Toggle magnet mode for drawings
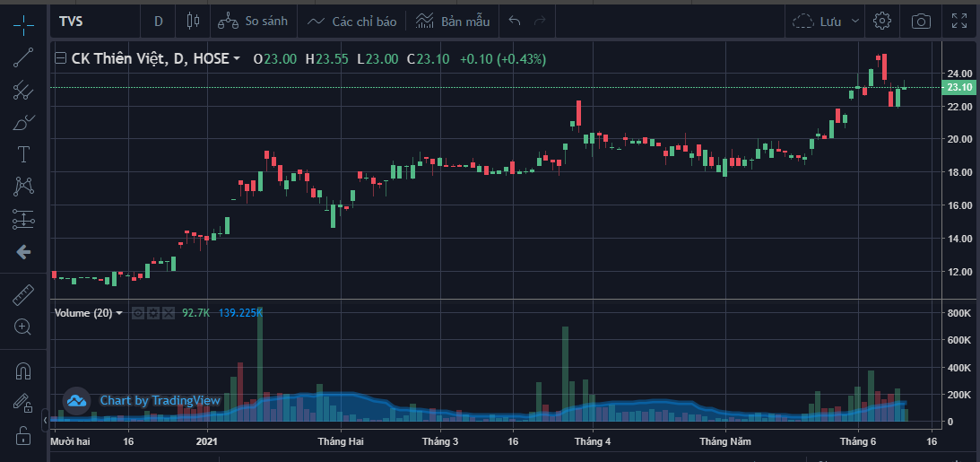980x462 pixels. [23, 370]
